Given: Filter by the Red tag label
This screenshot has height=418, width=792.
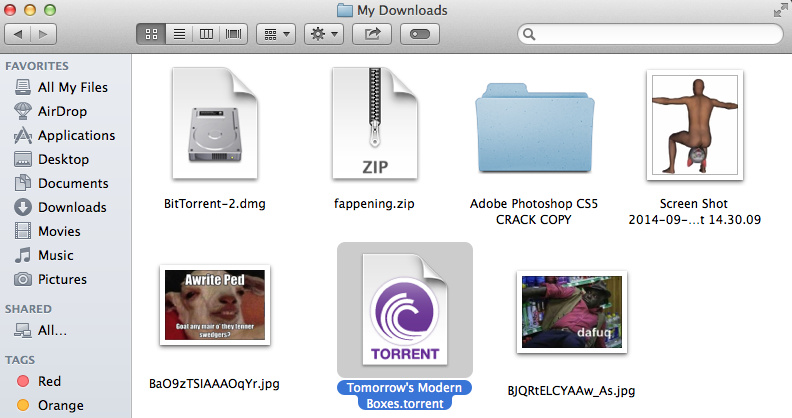Looking at the screenshot, I should (50, 381).
